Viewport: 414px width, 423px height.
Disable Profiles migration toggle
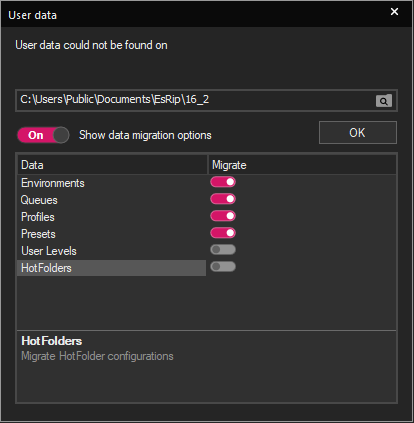coord(223,216)
